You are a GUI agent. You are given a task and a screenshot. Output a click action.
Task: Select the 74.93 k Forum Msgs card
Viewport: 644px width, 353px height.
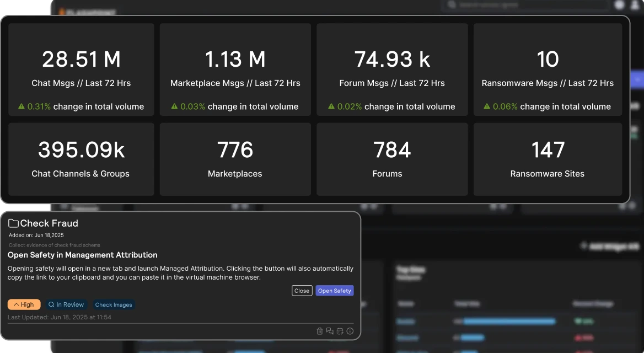[x=392, y=69]
